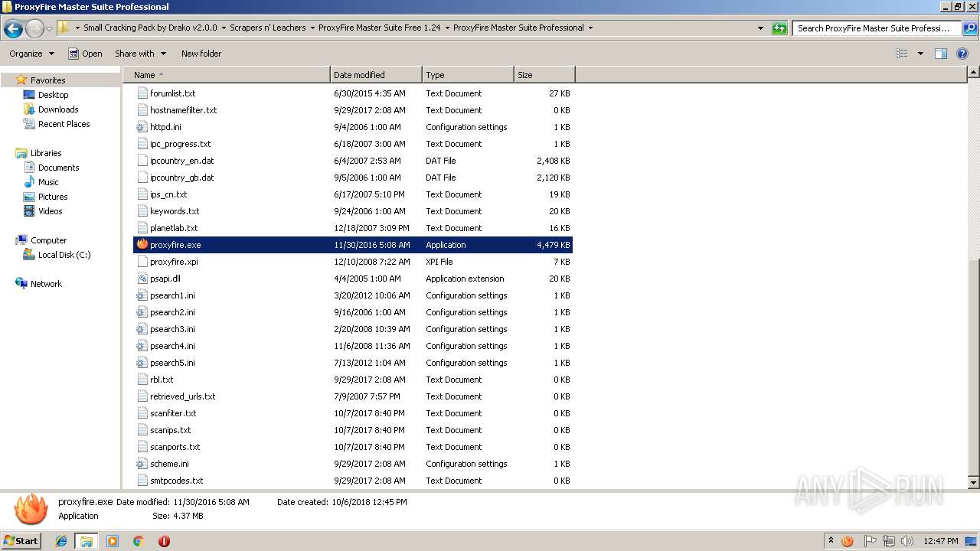The height and width of the screenshot is (551, 980).
Task: Select ipcountry_gb.dat file name
Action: [x=181, y=178]
